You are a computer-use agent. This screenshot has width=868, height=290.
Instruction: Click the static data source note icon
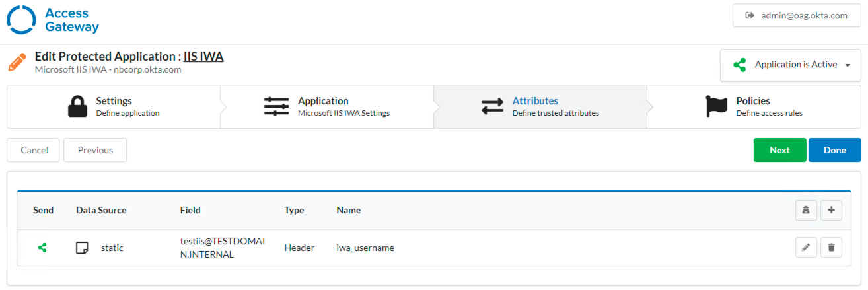[x=82, y=248]
